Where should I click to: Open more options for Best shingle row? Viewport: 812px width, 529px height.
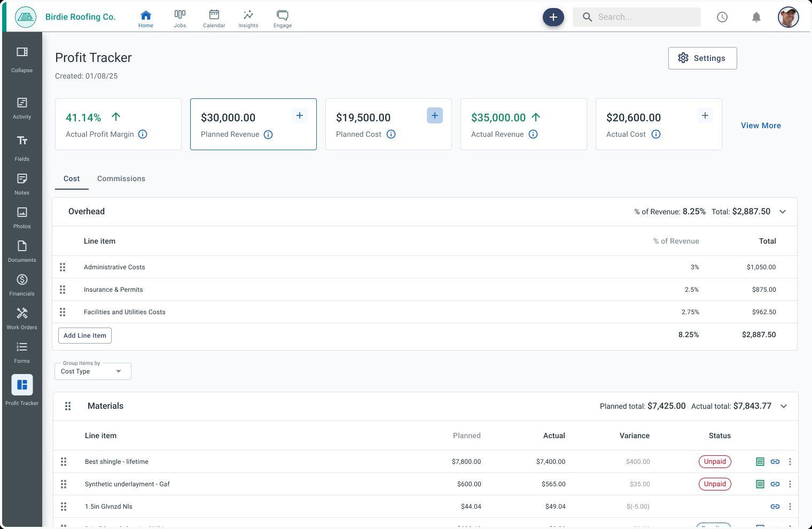[x=790, y=462]
